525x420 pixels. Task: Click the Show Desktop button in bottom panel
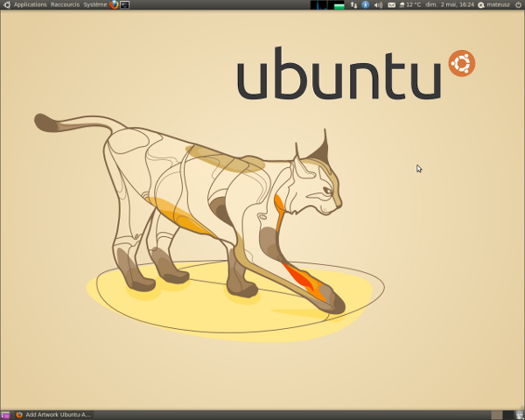click(5, 415)
